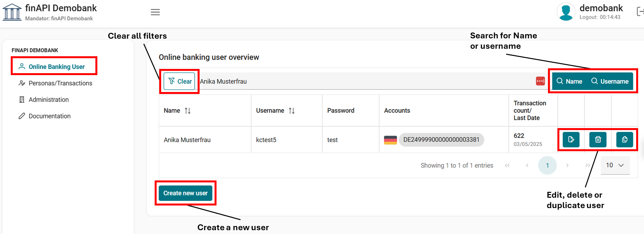Open the rows-per-page dropdown showing 10
644x238 pixels.
[615, 165]
